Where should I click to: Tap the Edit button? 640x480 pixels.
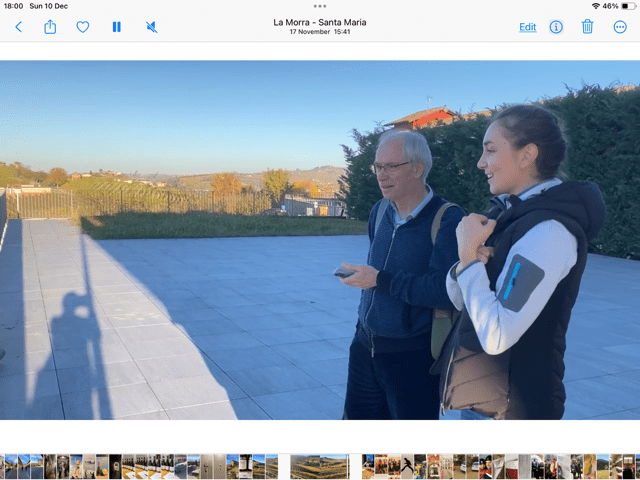527,27
